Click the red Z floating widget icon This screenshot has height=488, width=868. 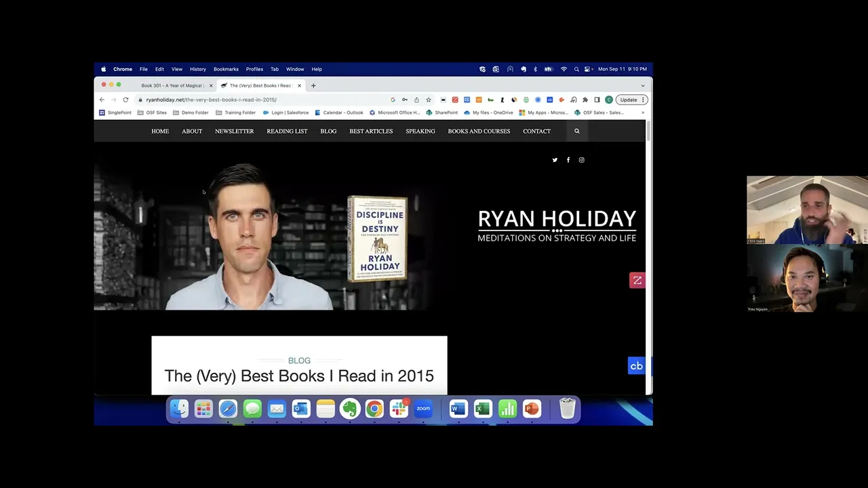tap(637, 280)
